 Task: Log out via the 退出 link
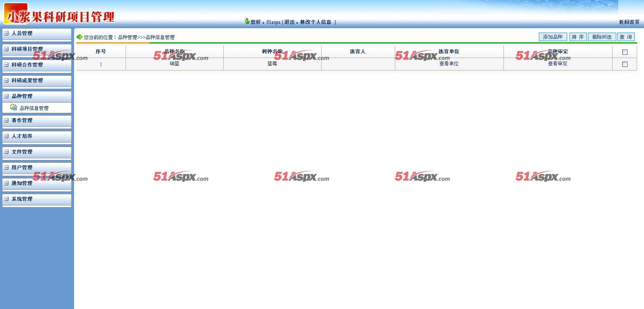pos(289,22)
